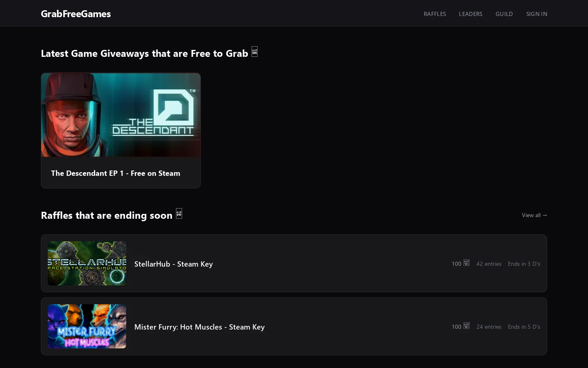The height and width of the screenshot is (368, 588).
Task: Open Mister Furry raffle thumbnail
Action: pyautogui.click(x=87, y=326)
